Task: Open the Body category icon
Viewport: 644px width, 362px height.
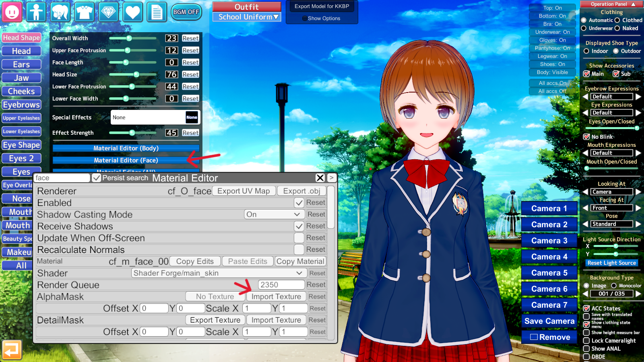Action: tap(36, 12)
